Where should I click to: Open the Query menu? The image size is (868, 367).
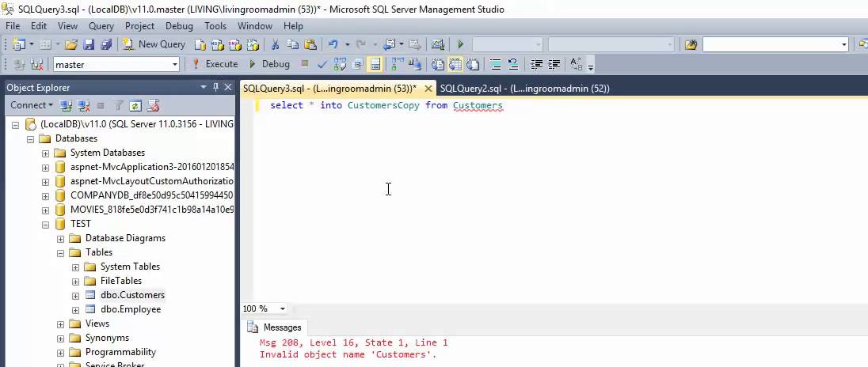click(101, 26)
